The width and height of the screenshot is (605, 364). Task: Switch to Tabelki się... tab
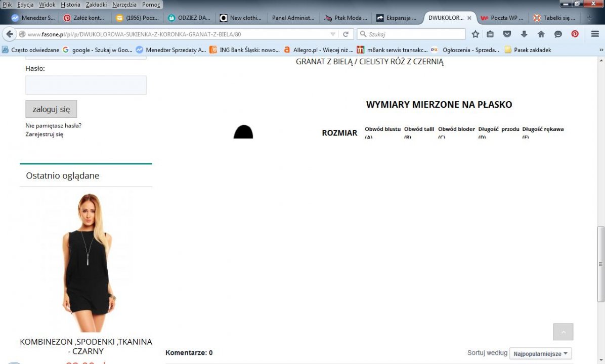[554, 18]
